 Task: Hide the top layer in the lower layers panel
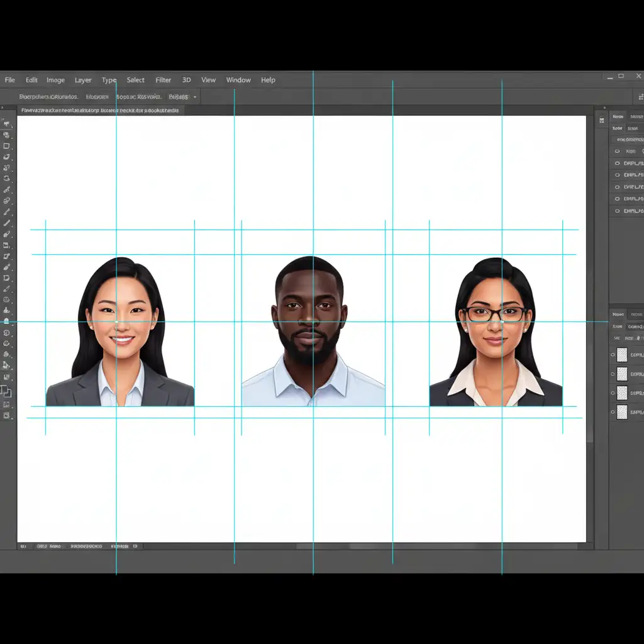point(613,355)
